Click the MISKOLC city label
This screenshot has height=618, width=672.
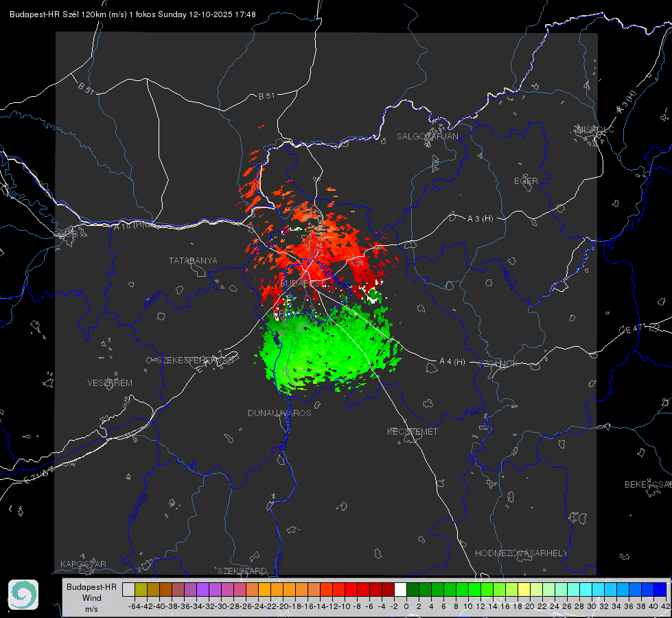click(595, 129)
